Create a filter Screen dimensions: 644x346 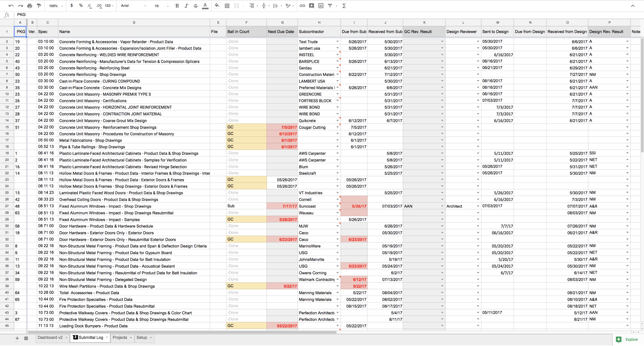pos(330,6)
